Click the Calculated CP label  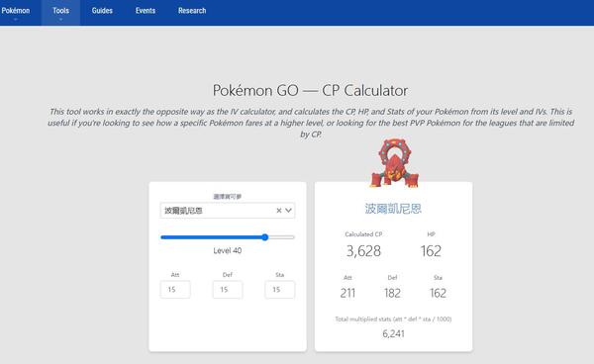tap(363, 234)
